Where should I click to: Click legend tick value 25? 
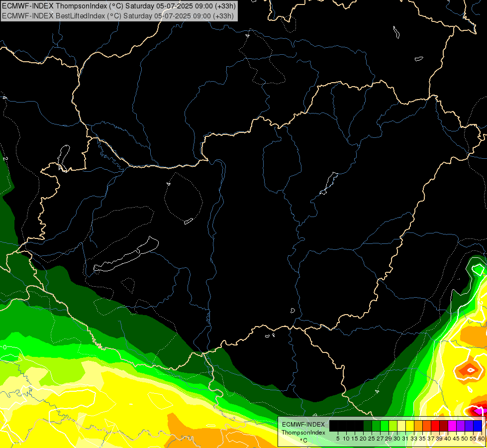pyautogui.click(x=372, y=439)
